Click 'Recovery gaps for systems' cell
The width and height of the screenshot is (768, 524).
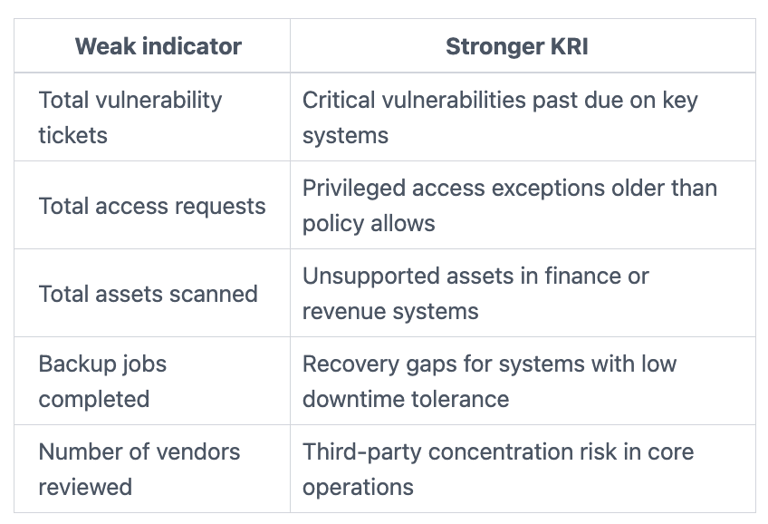(489, 364)
